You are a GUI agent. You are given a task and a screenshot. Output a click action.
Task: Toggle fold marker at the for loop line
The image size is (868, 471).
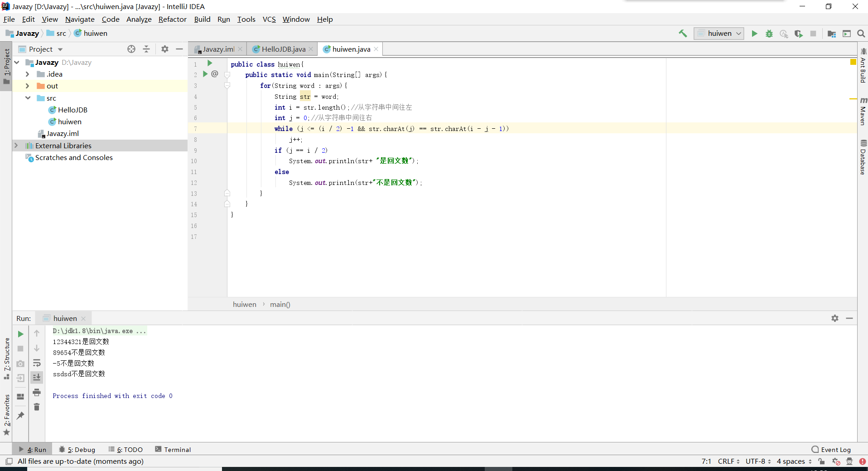pos(227,85)
